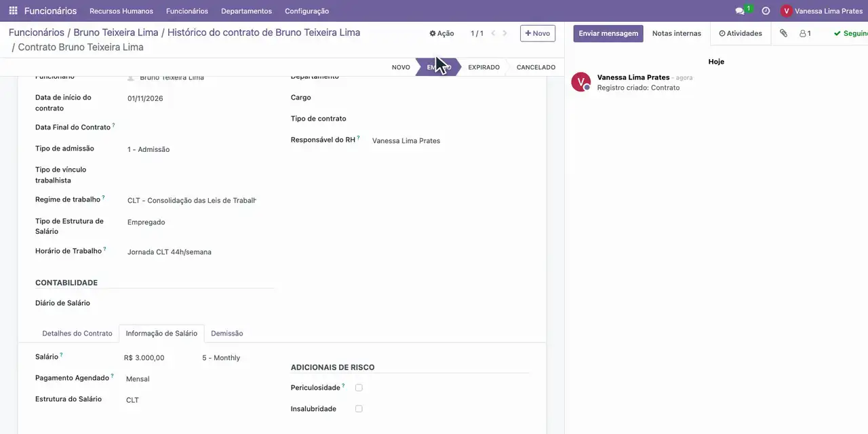
Task: Click the Bruno Teixeira Lima breadcrumb link
Action: click(116, 33)
